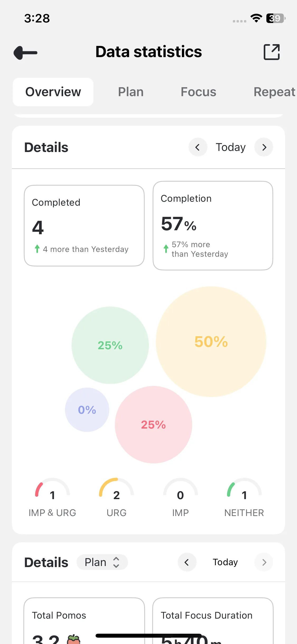Screen dimensions: 297x644
Task: Tap the NEITHER gauge indicator
Action: click(244, 489)
